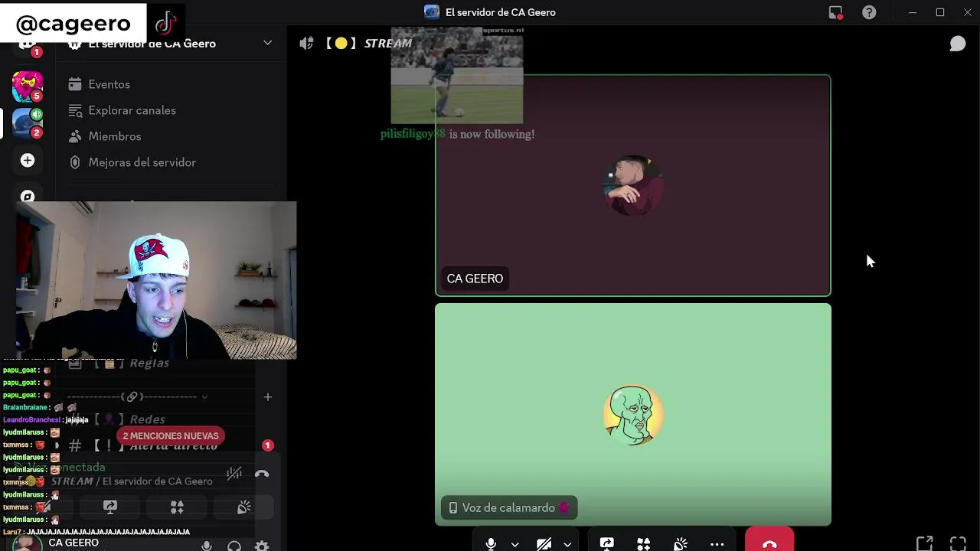Maximize the Discord window
Screen dimensions: 980x551
[940, 12]
